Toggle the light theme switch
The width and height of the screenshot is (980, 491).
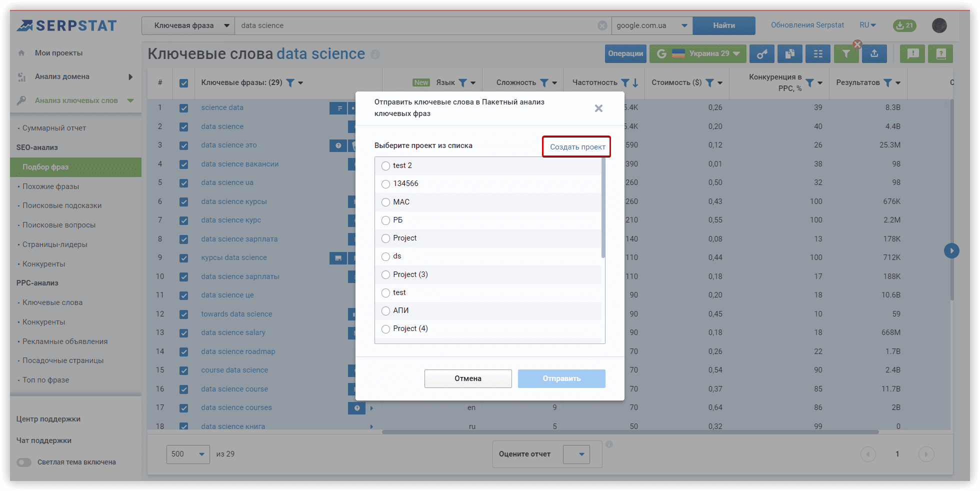(x=24, y=462)
